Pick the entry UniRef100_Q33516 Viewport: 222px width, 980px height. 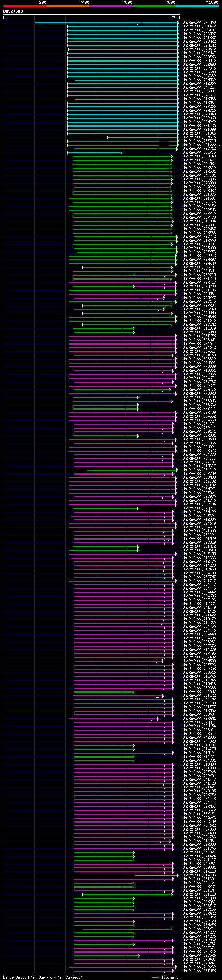click(x=199, y=673)
